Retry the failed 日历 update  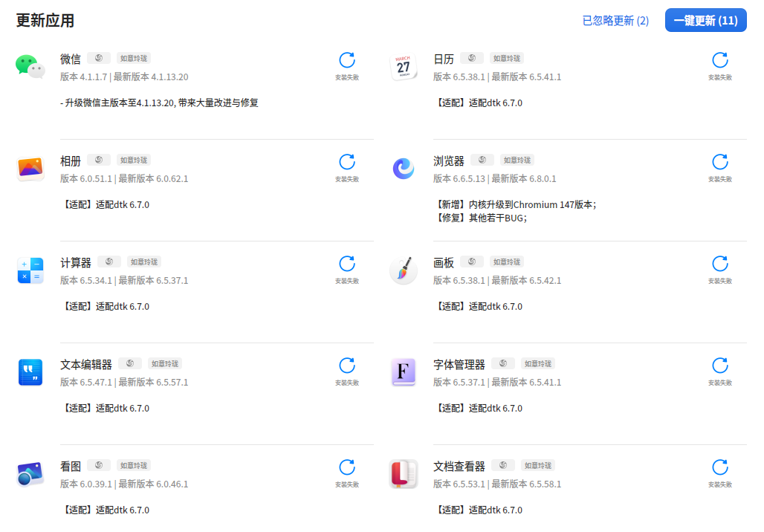(720, 60)
